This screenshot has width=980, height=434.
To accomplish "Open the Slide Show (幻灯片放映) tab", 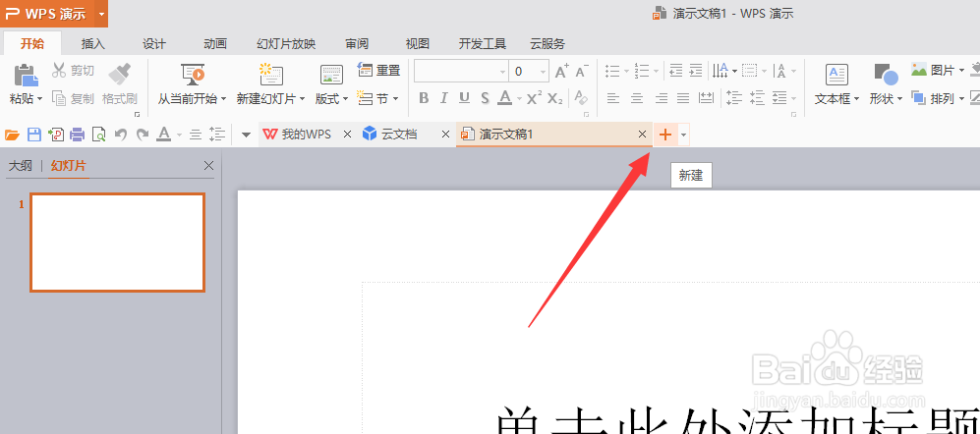I will [x=286, y=44].
